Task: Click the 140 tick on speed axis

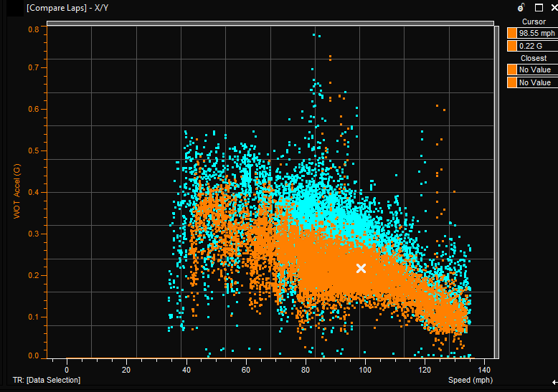Action: (x=484, y=370)
